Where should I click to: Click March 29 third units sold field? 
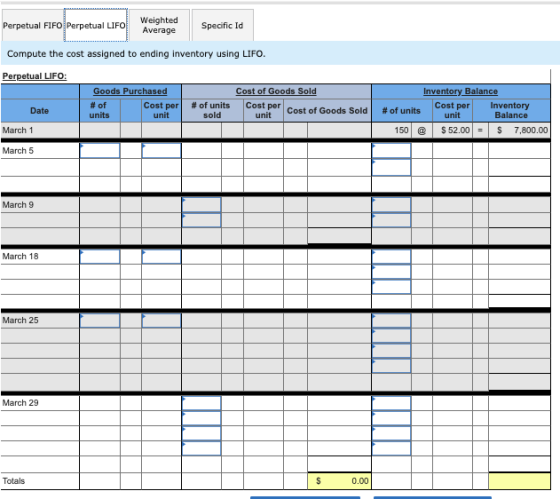201,433
